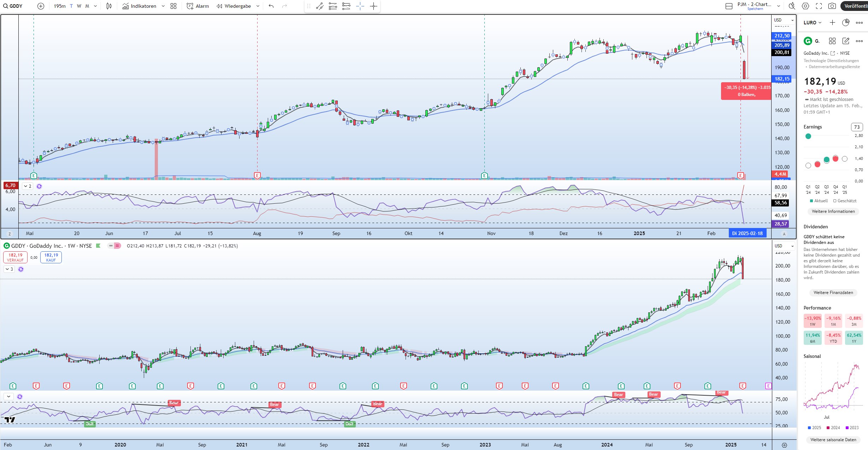
Task: Add a note for GoDaddy symbol
Action: (x=846, y=41)
